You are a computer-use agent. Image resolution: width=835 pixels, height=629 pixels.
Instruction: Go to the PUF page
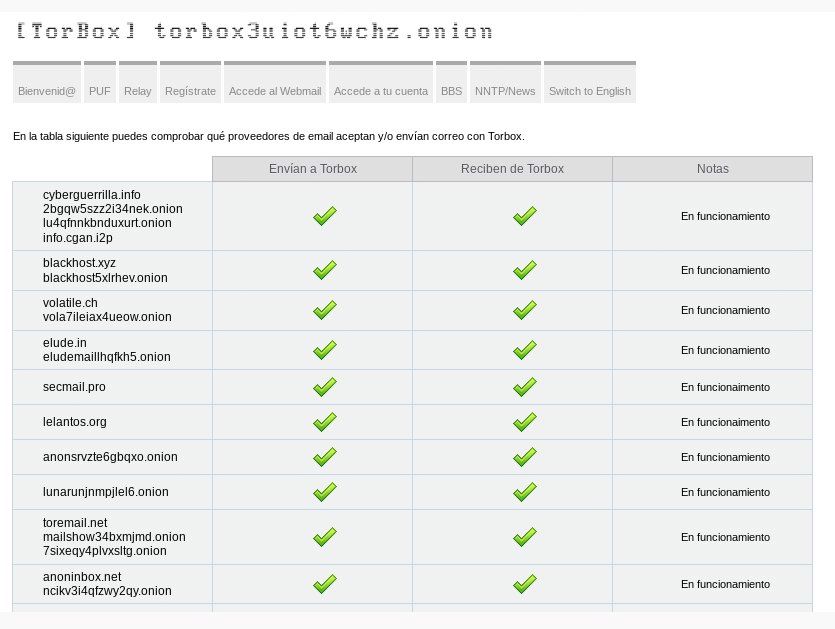100,91
